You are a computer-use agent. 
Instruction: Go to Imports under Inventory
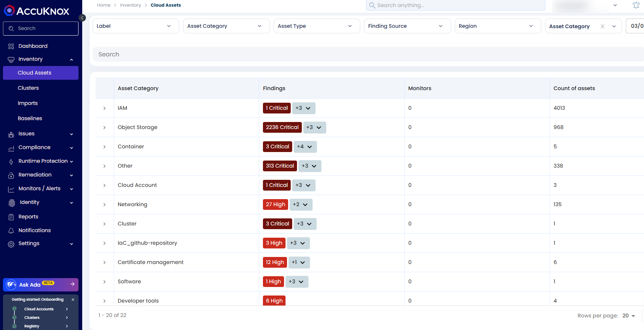[x=28, y=103]
